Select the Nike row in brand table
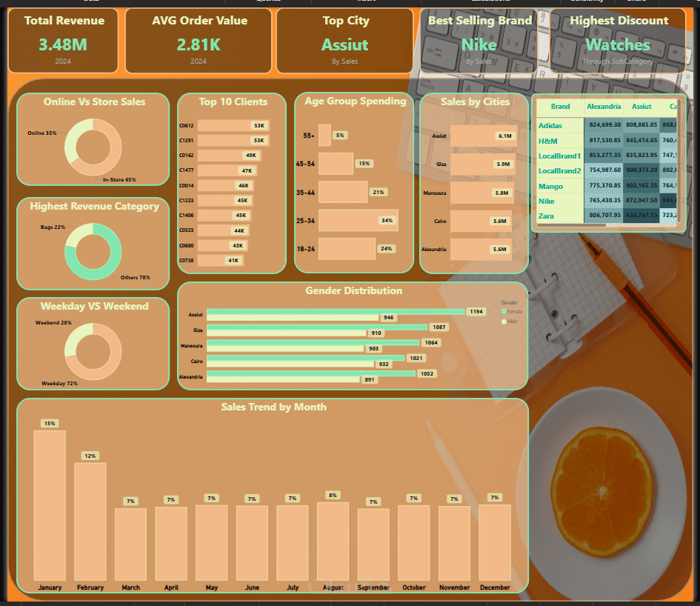 [560, 201]
